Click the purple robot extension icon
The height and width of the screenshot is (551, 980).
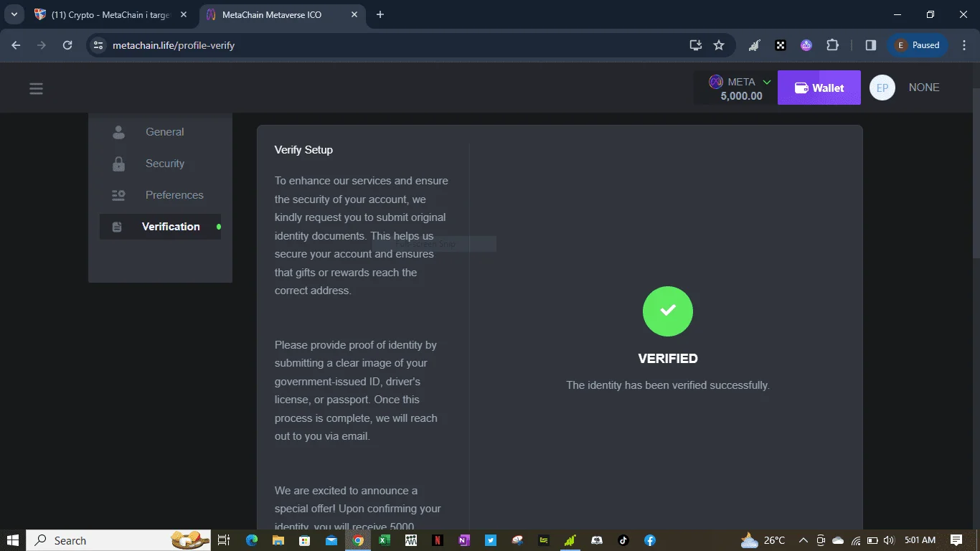click(x=806, y=45)
